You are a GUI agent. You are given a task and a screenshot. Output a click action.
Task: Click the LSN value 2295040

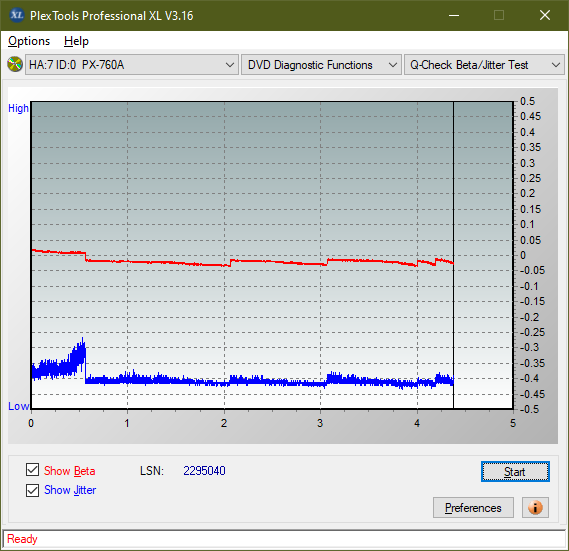204,471
